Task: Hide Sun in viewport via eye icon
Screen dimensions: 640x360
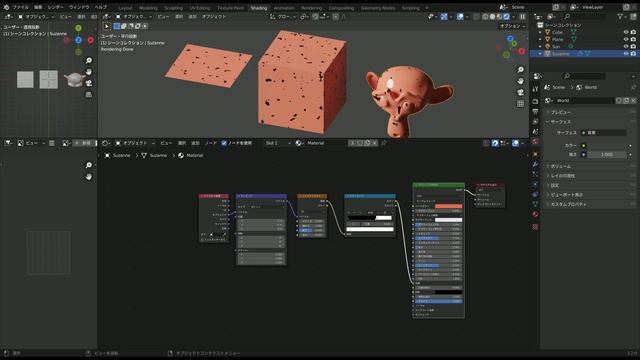Action: pos(626,47)
